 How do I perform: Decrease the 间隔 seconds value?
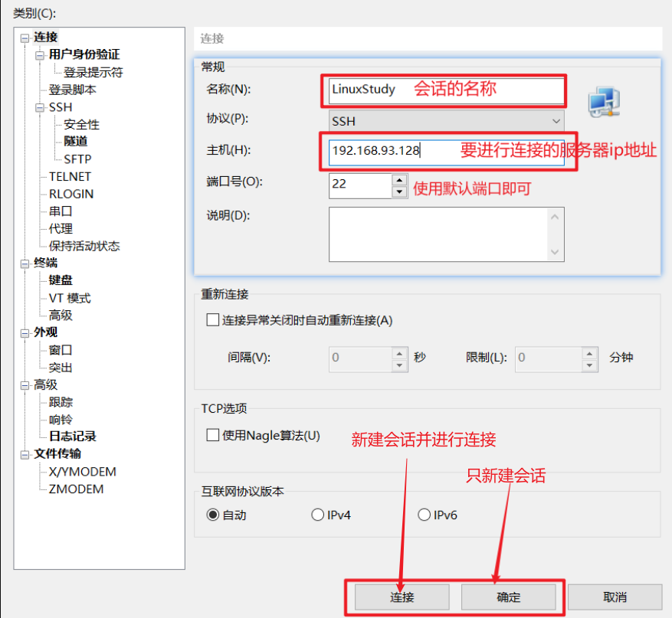(399, 365)
